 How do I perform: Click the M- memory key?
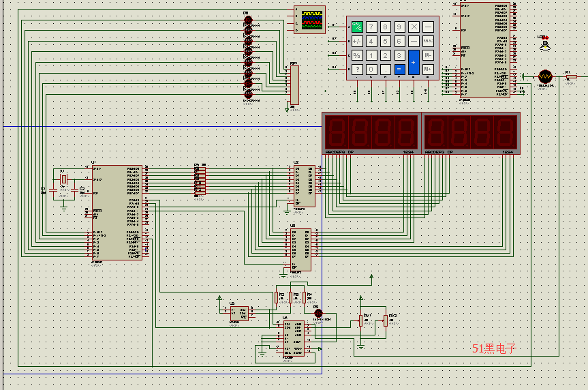pos(428,55)
